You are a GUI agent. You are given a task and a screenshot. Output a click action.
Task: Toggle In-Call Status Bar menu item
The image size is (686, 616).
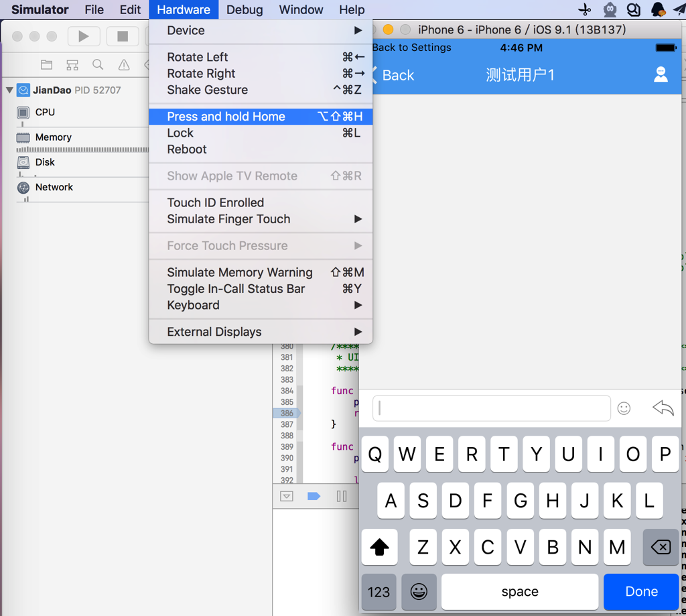(x=261, y=289)
